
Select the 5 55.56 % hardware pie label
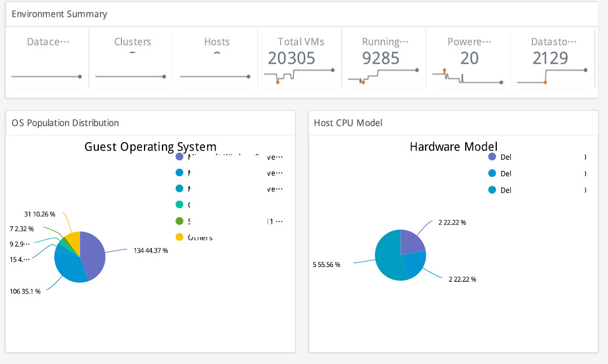[326, 264]
